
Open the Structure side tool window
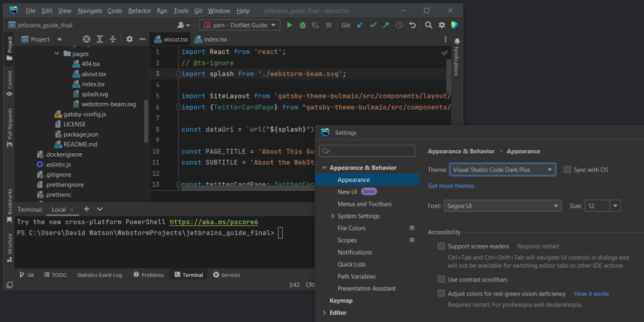tap(10, 247)
